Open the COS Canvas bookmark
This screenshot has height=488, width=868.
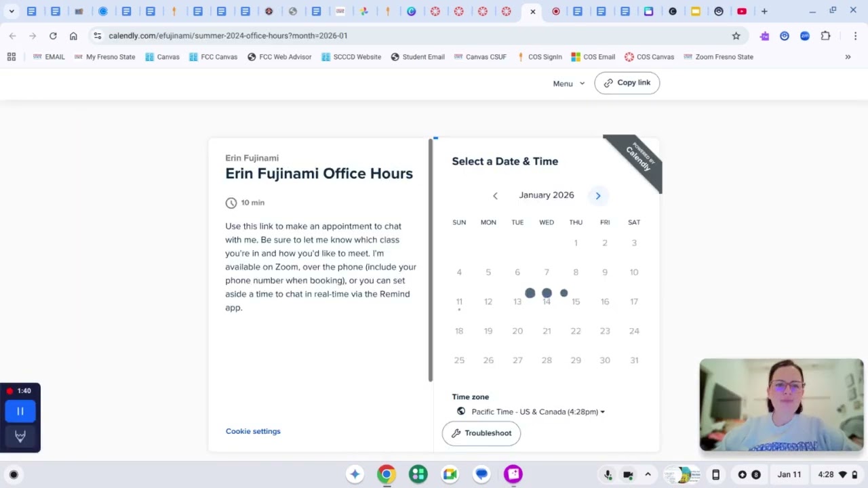[649, 57]
